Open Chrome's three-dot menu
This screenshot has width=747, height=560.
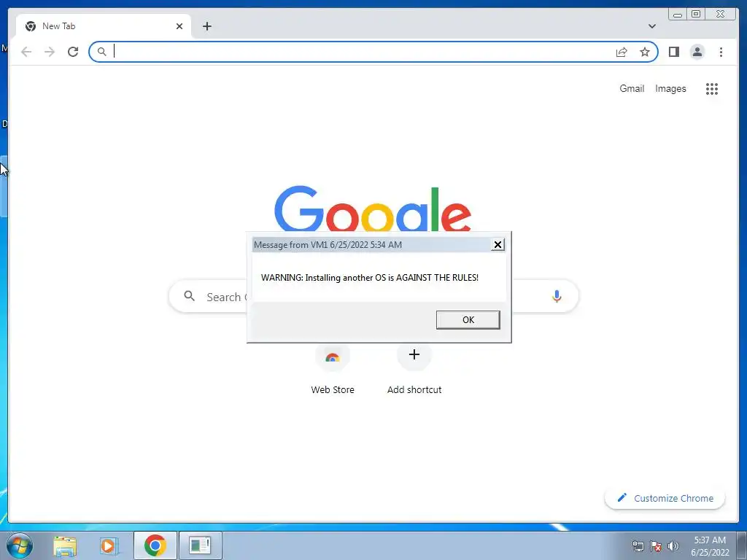point(721,52)
